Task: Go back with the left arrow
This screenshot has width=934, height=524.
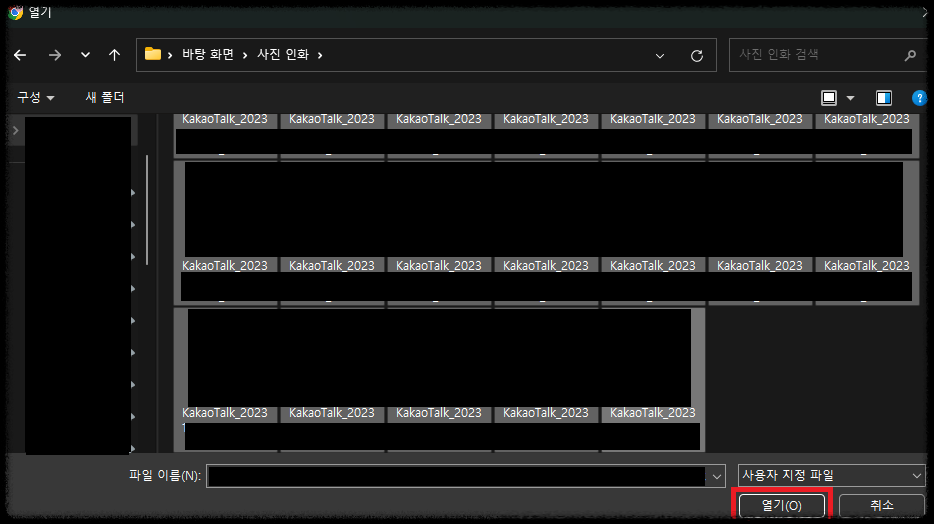Action: pos(20,55)
